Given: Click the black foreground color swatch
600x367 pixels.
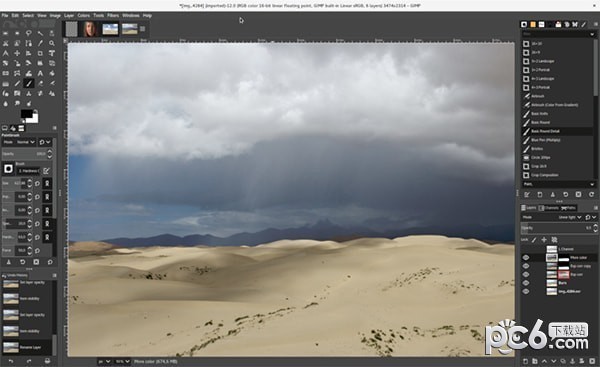Looking at the screenshot, I should click(x=26, y=114).
